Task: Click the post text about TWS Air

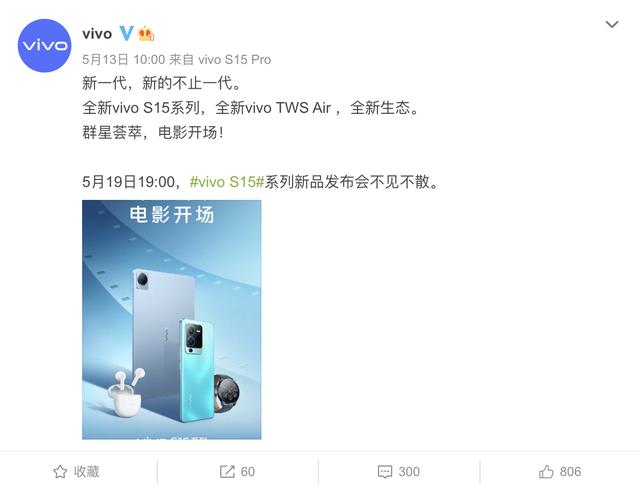Action: 251,108
